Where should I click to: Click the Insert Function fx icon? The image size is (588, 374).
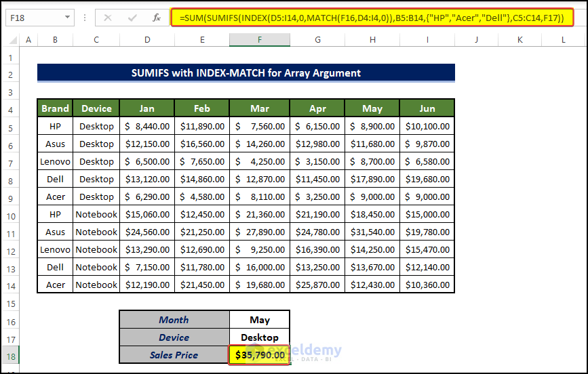pyautogui.click(x=156, y=17)
